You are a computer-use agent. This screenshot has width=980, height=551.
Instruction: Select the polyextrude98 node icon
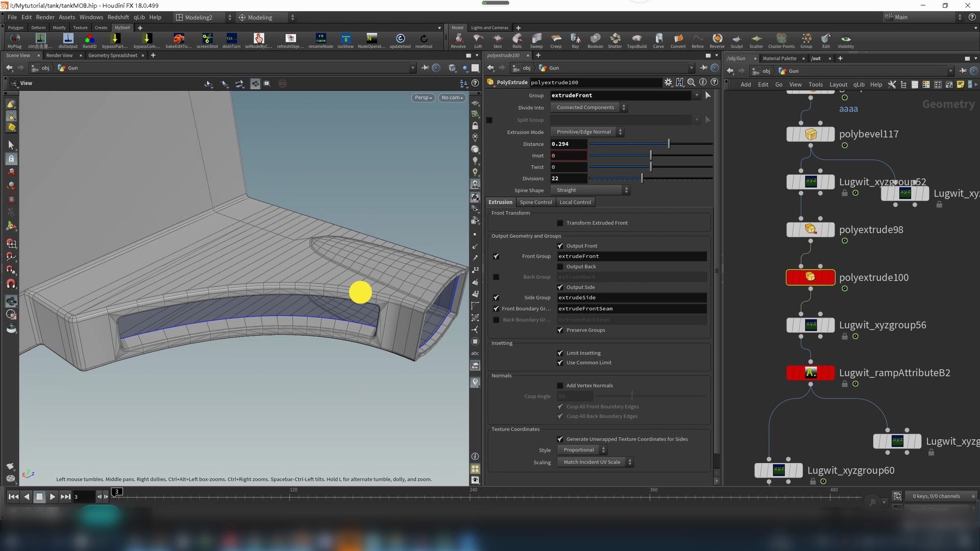tap(811, 230)
